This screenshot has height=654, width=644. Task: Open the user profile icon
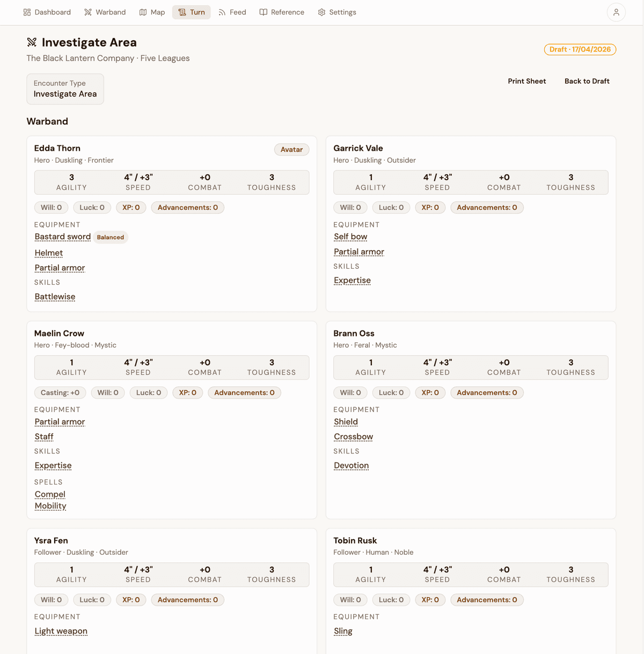click(616, 12)
